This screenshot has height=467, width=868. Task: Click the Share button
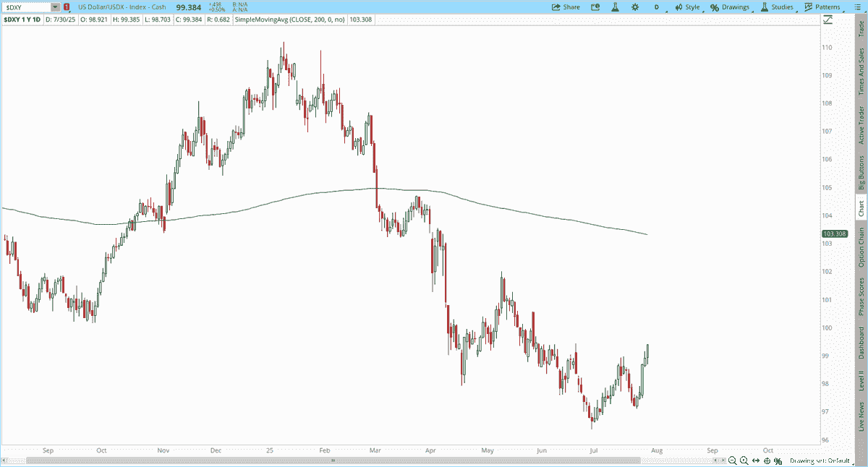click(566, 7)
